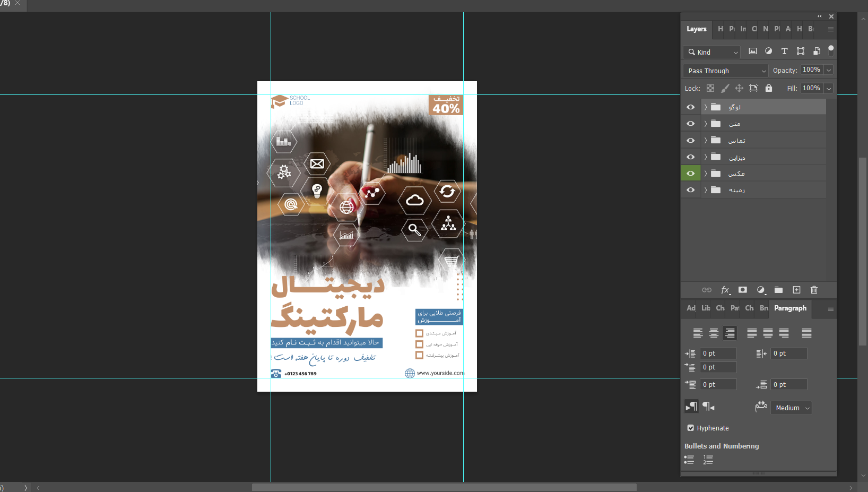Click the indent left margin field
The image size is (868, 492).
click(719, 353)
